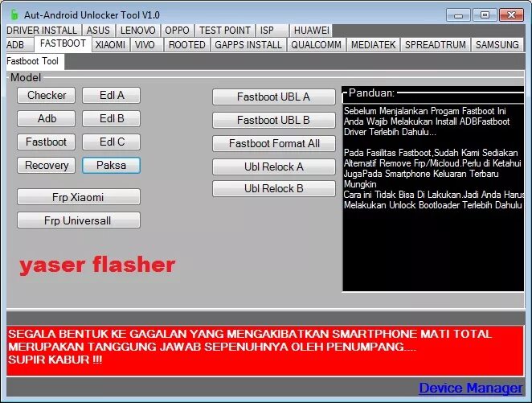Maximize the Unlocker Tool window
This screenshot has width=532, height=403.
pyautogui.click(x=485, y=15)
